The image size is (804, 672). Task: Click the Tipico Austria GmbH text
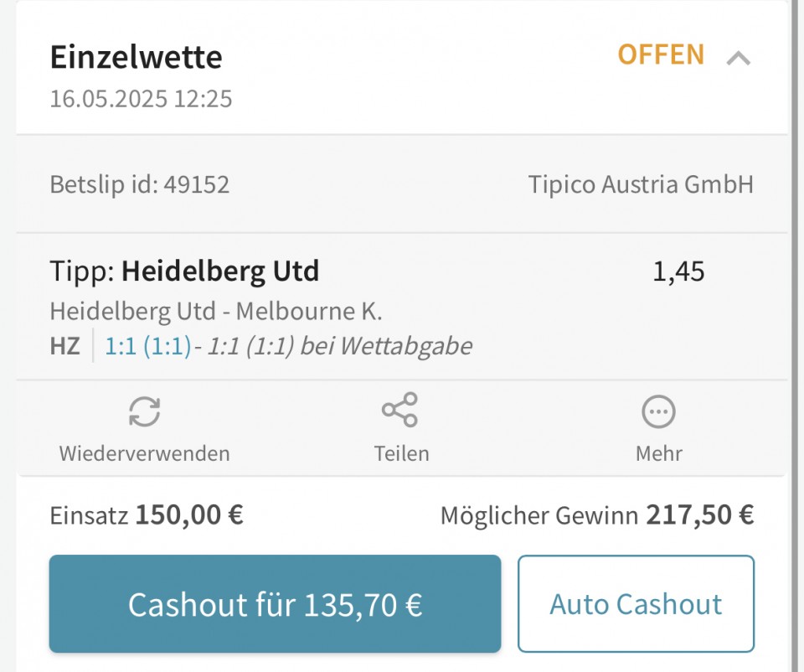click(641, 184)
